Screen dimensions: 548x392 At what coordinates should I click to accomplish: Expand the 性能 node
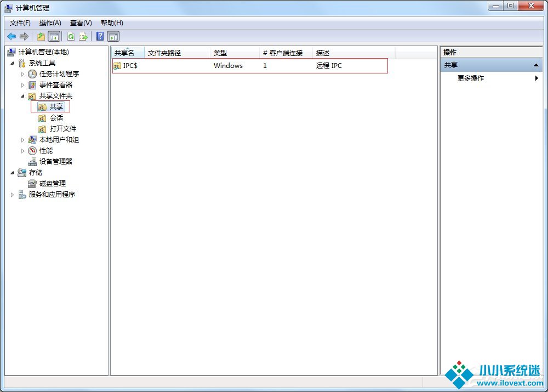click(22, 151)
